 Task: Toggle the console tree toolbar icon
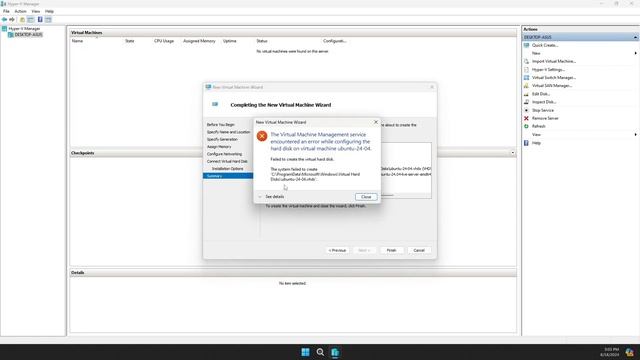[x=31, y=20]
